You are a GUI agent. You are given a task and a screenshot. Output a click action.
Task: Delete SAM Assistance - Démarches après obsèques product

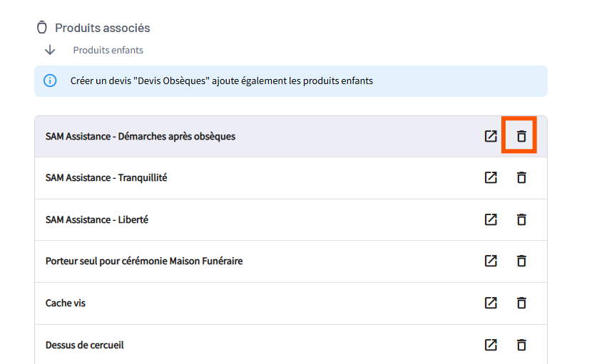[521, 136]
